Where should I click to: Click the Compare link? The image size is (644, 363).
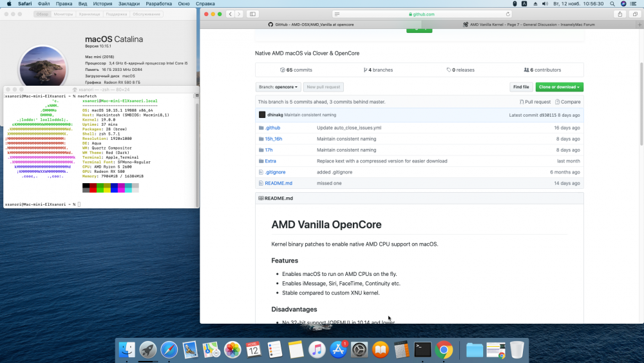coord(567,102)
